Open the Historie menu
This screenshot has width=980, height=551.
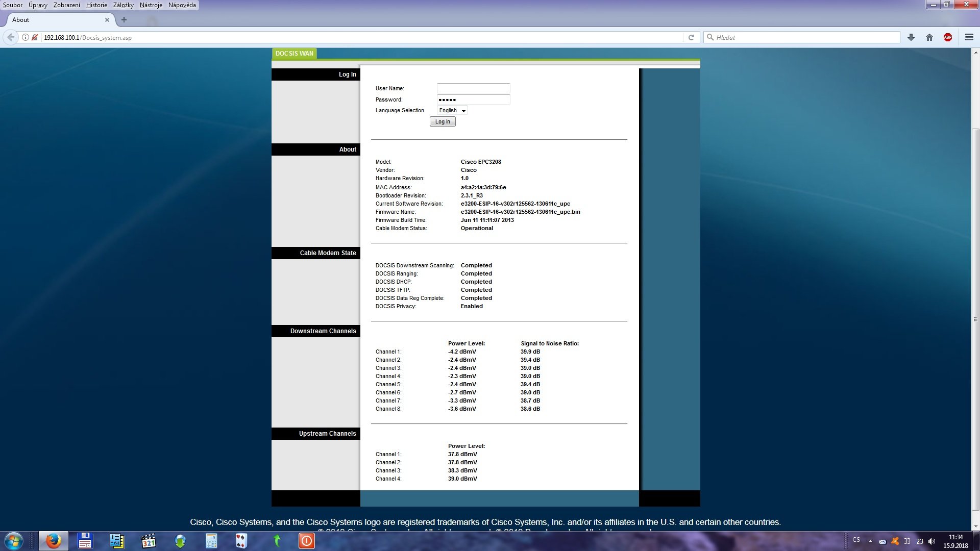pyautogui.click(x=96, y=5)
